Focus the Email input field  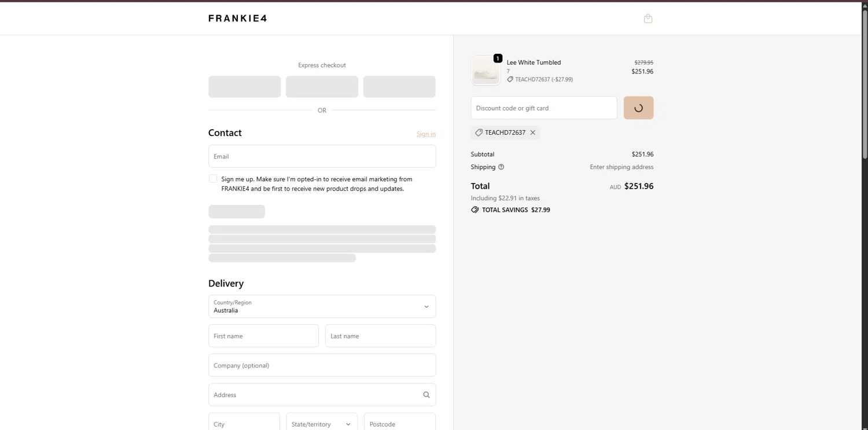[322, 156]
